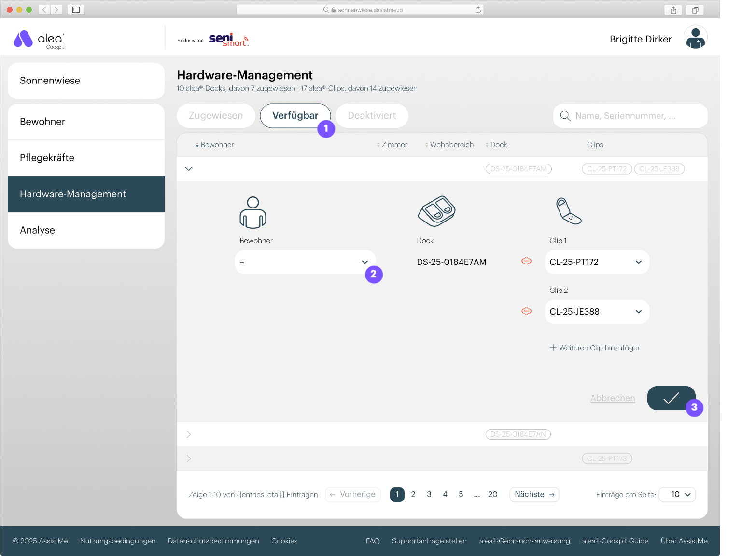Screen dimensions: 756x556
Task: Click the alea Cockpit logo
Action: pyautogui.click(x=39, y=40)
